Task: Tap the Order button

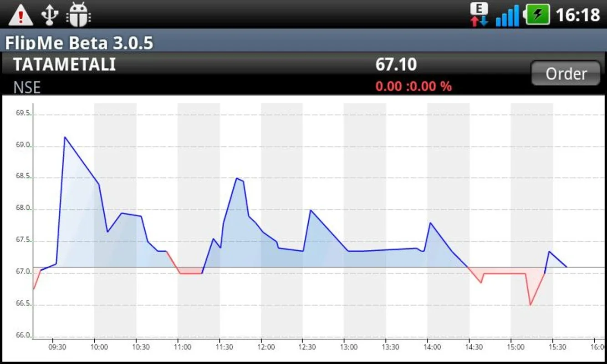Action: (x=566, y=74)
